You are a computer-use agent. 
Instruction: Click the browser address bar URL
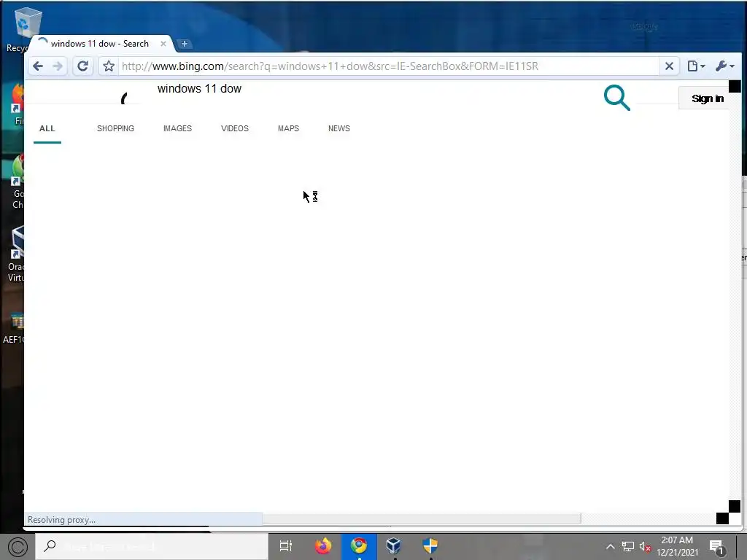tap(330, 66)
